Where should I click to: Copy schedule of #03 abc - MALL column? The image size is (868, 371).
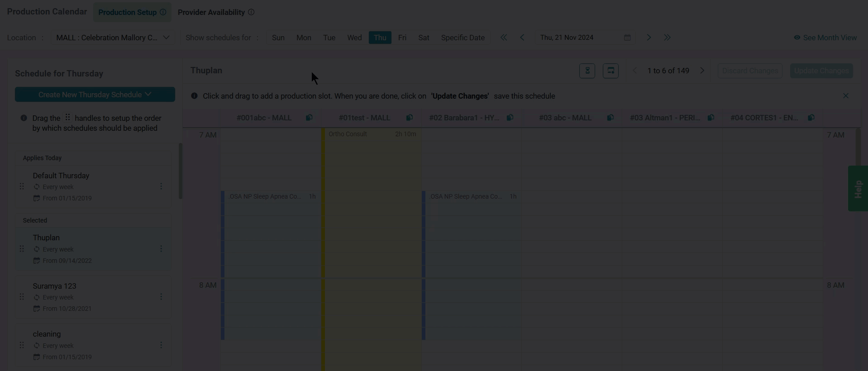tap(610, 118)
